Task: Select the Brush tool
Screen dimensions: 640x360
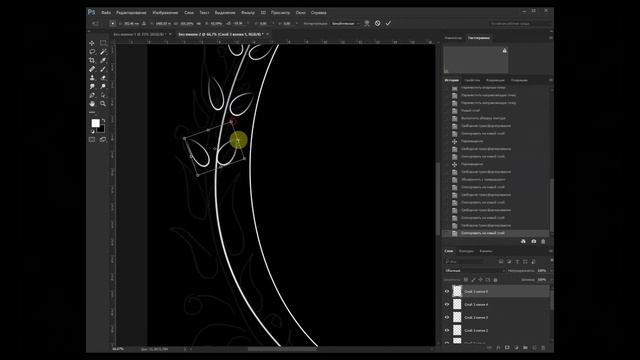Action: coord(103,69)
